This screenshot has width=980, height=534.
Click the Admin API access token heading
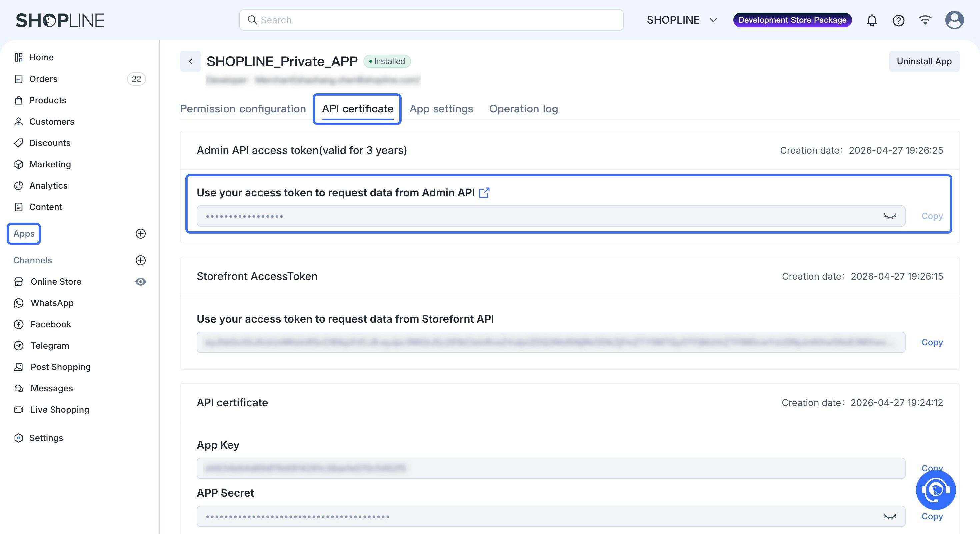302,150
